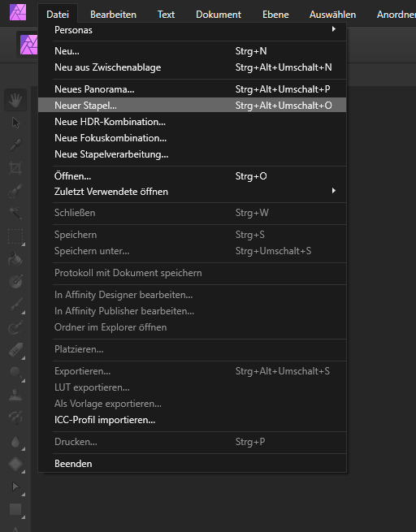This screenshot has width=416, height=532.
Task: Open the Bearbeiten menu
Action: click(x=113, y=15)
